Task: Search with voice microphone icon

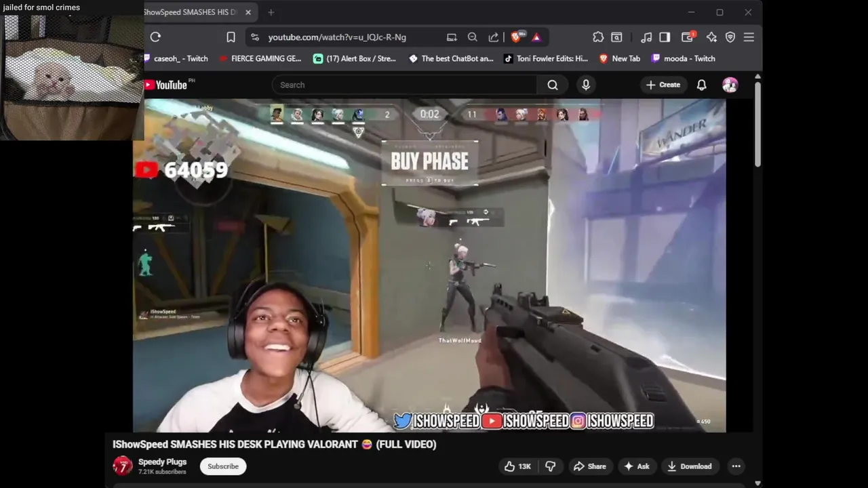Action: coord(586,85)
